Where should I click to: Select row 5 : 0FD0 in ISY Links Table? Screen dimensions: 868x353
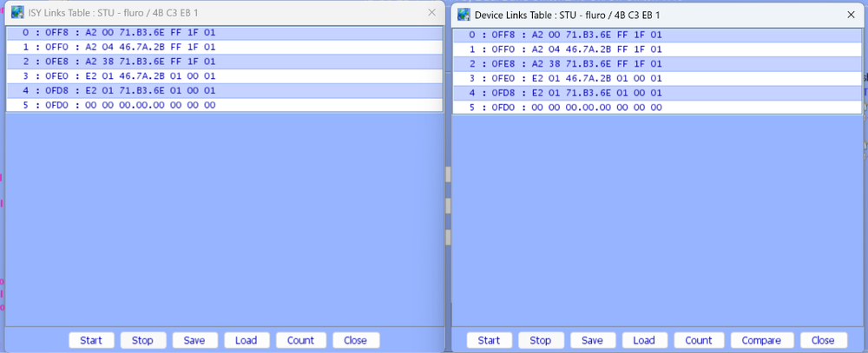pyautogui.click(x=224, y=105)
